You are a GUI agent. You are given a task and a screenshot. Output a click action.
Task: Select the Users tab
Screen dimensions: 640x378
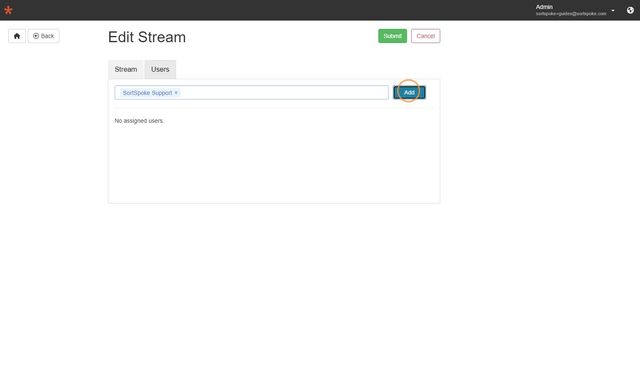click(x=160, y=69)
